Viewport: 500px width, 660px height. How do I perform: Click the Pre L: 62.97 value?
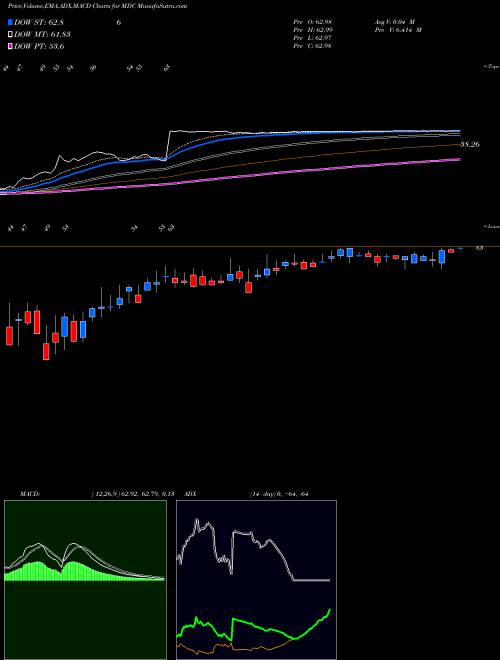pos(312,38)
